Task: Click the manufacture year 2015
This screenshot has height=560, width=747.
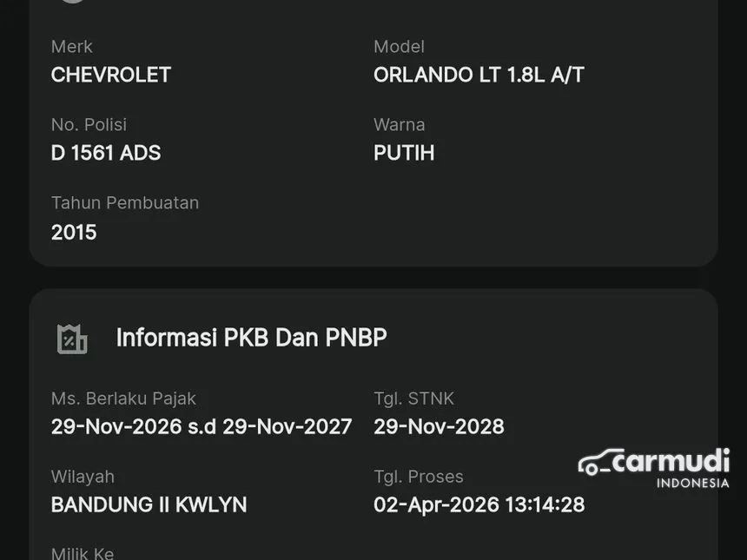Action: (x=74, y=232)
